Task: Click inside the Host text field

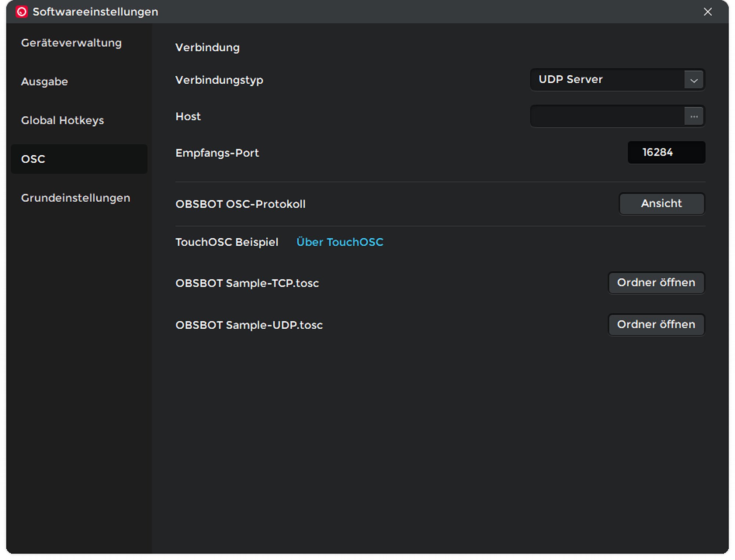Action: tap(607, 116)
